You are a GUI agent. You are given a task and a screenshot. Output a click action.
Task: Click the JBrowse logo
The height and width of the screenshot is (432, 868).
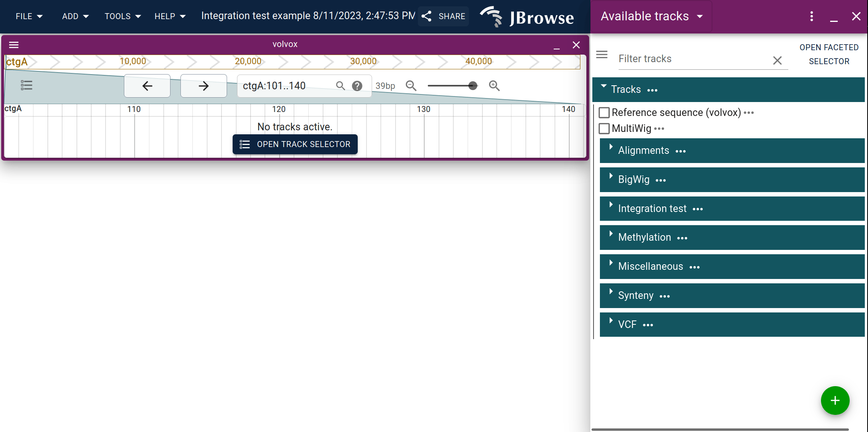click(x=527, y=17)
